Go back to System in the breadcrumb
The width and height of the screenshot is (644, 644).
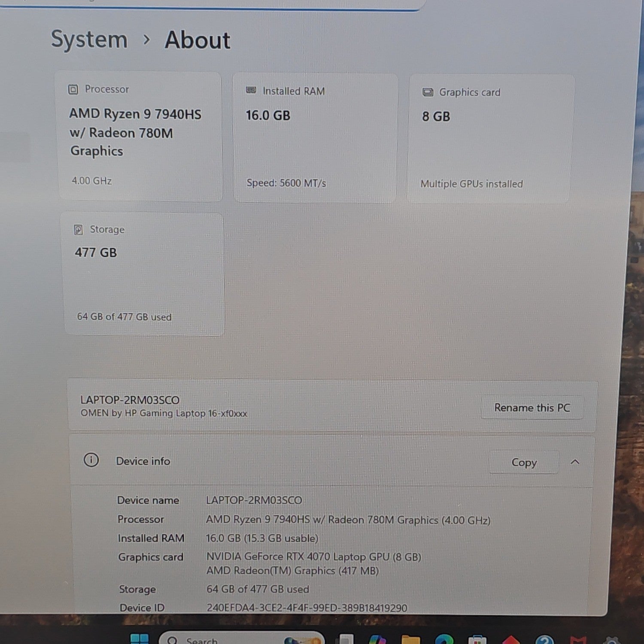[89, 39]
